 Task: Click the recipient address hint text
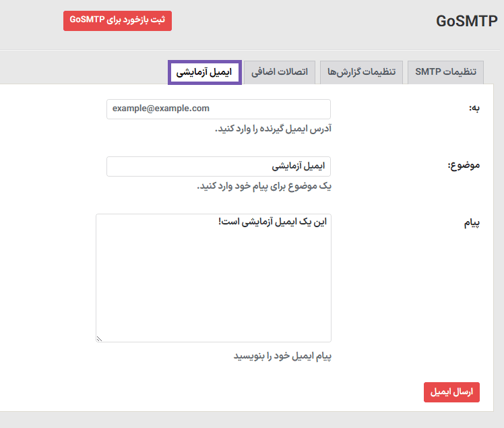[x=273, y=128]
